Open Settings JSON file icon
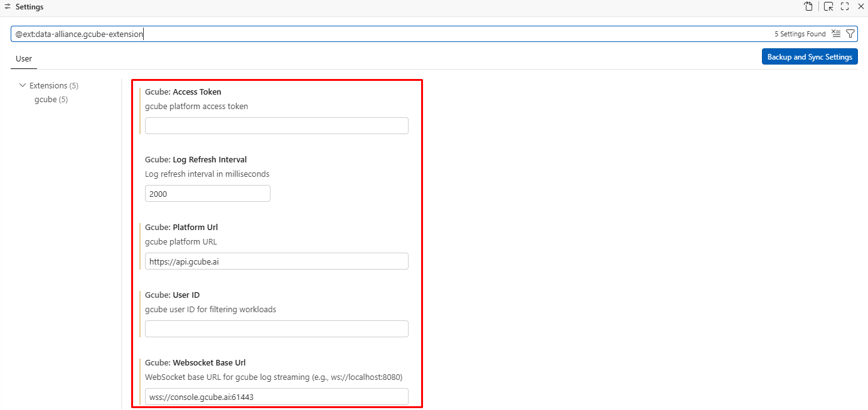 click(808, 7)
